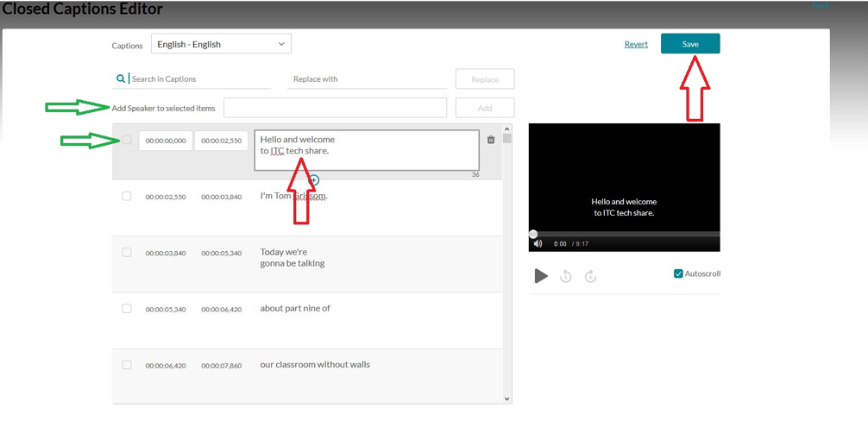Tick checkbox for "about part nine of"
868x427 pixels.
coord(127,309)
